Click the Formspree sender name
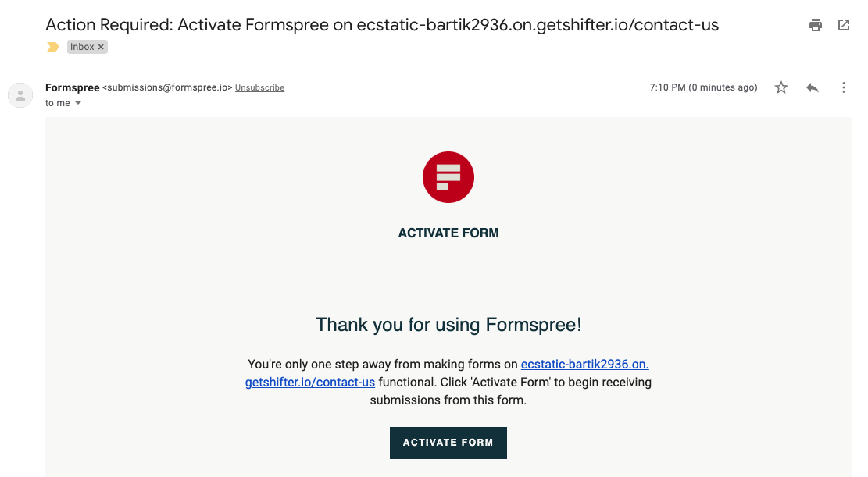This screenshot has height=477, width=868. pyautogui.click(x=73, y=87)
